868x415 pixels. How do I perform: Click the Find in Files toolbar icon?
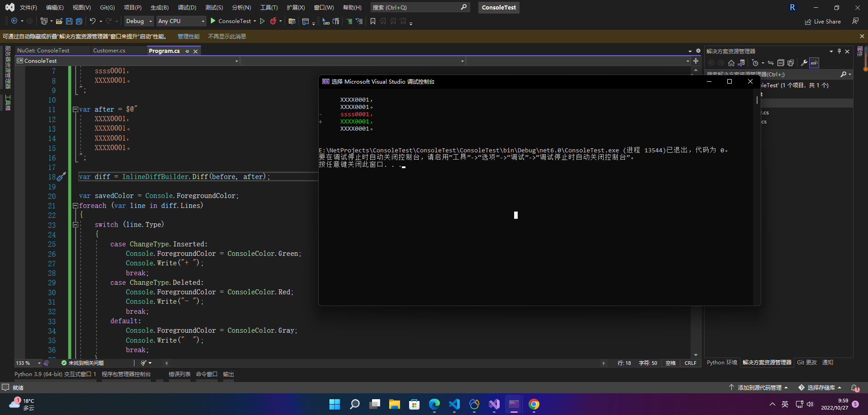click(x=292, y=21)
